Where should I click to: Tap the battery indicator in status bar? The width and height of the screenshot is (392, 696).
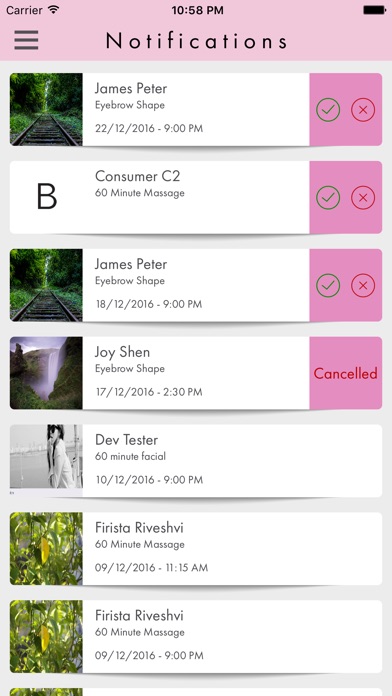click(x=374, y=10)
